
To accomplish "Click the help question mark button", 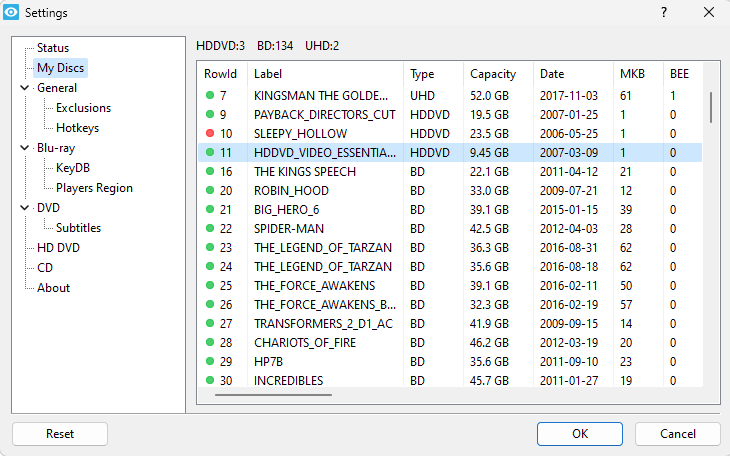I will tap(665, 12).
